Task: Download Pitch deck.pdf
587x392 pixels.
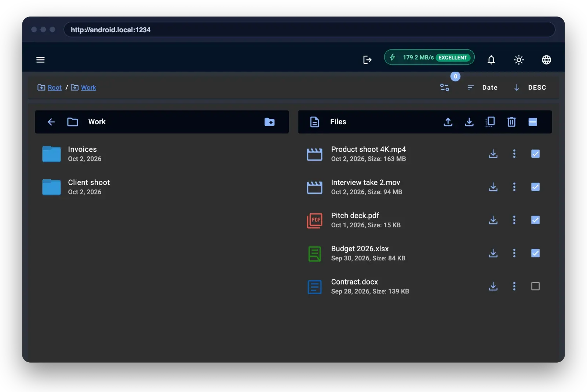Action: tap(493, 220)
